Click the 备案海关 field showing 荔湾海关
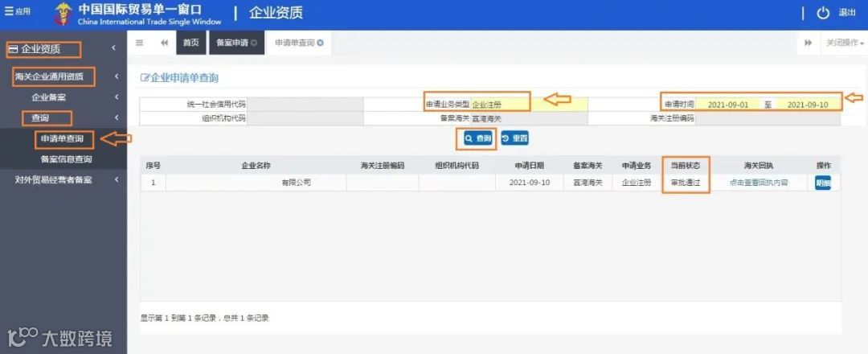Screen dimensions: 868x354 pos(529,118)
